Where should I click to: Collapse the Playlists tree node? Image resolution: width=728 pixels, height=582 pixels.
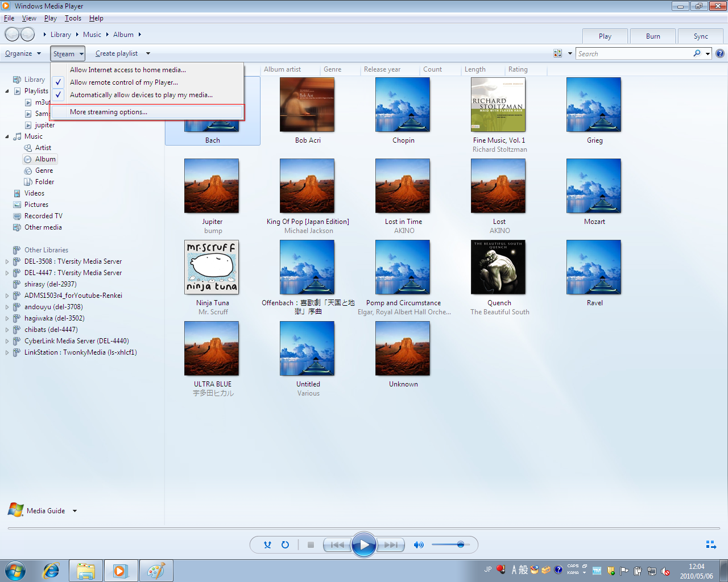[7, 91]
